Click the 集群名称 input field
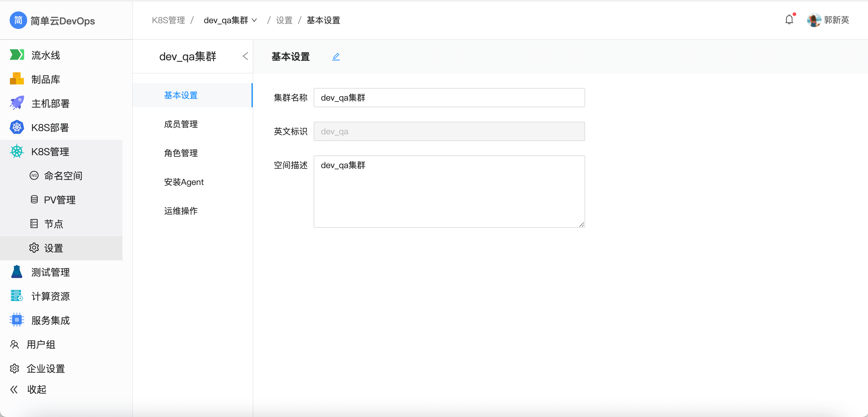 (x=449, y=98)
